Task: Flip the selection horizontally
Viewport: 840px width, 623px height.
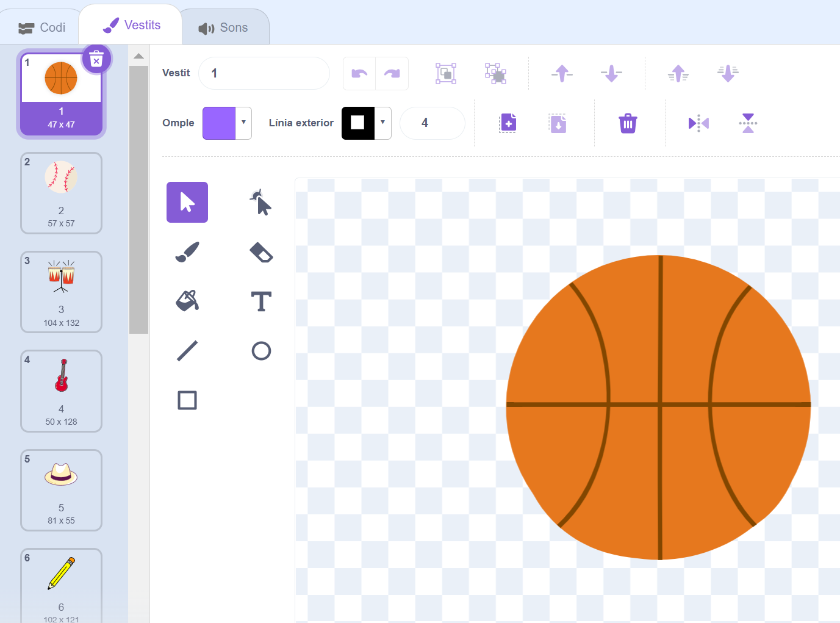Action: (698, 123)
